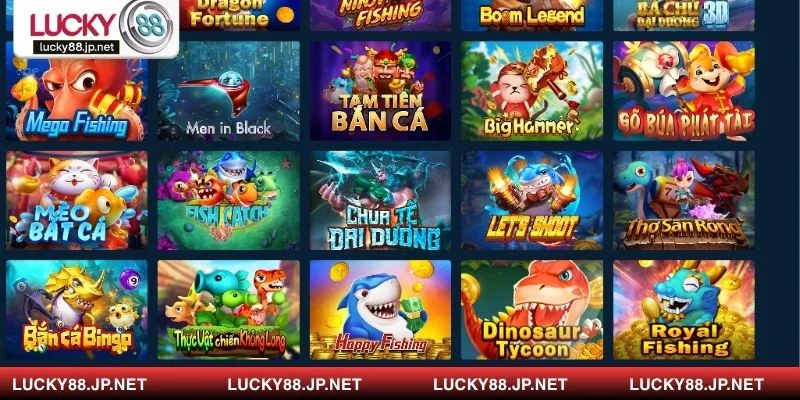Viewport: 800px width, 400px height.
Task: Click the Gõ Búa Phát Tài game
Action: (684, 91)
